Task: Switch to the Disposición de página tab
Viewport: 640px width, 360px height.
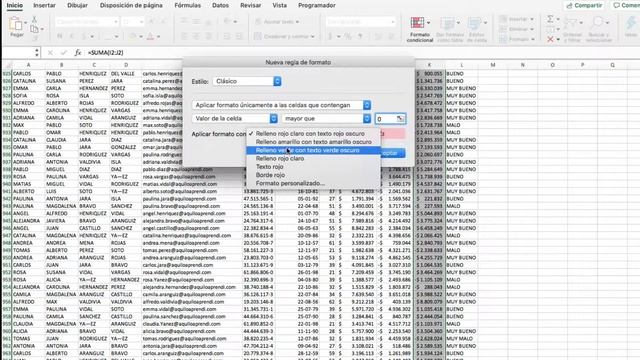Action: [131, 5]
